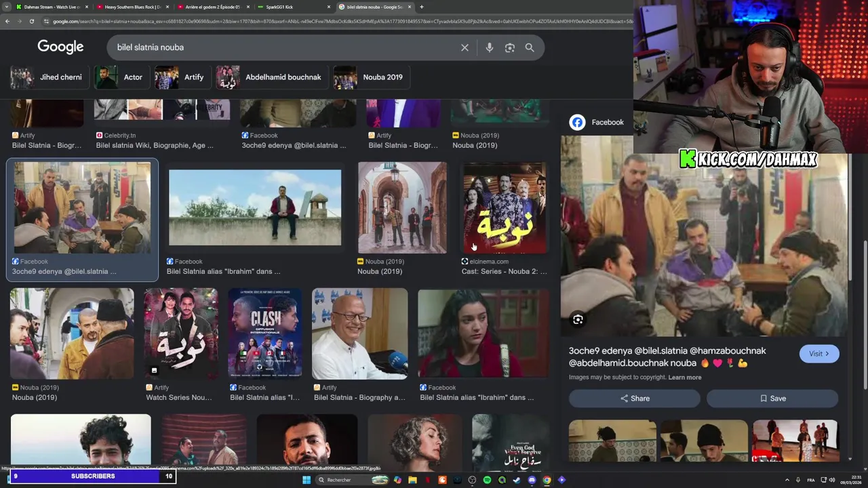Viewport: 868px width, 488px height.
Task: Go back with the browser back arrow
Action: click(x=7, y=21)
